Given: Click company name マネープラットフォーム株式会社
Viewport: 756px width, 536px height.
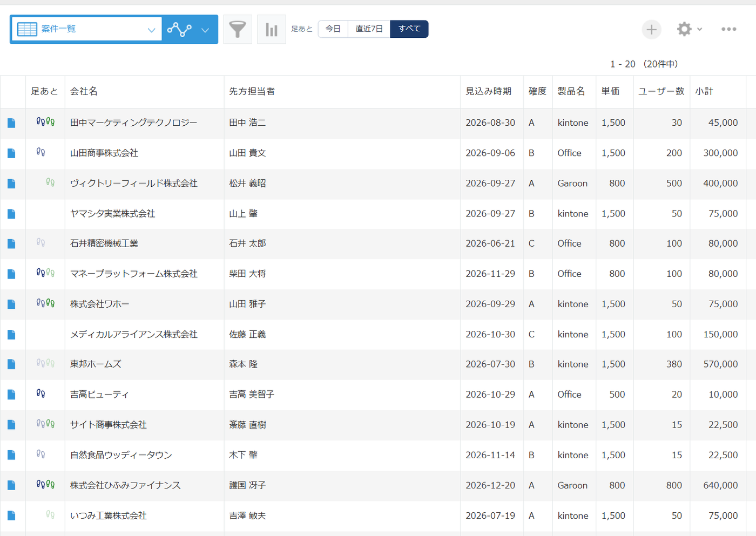Looking at the screenshot, I should pos(134,274).
